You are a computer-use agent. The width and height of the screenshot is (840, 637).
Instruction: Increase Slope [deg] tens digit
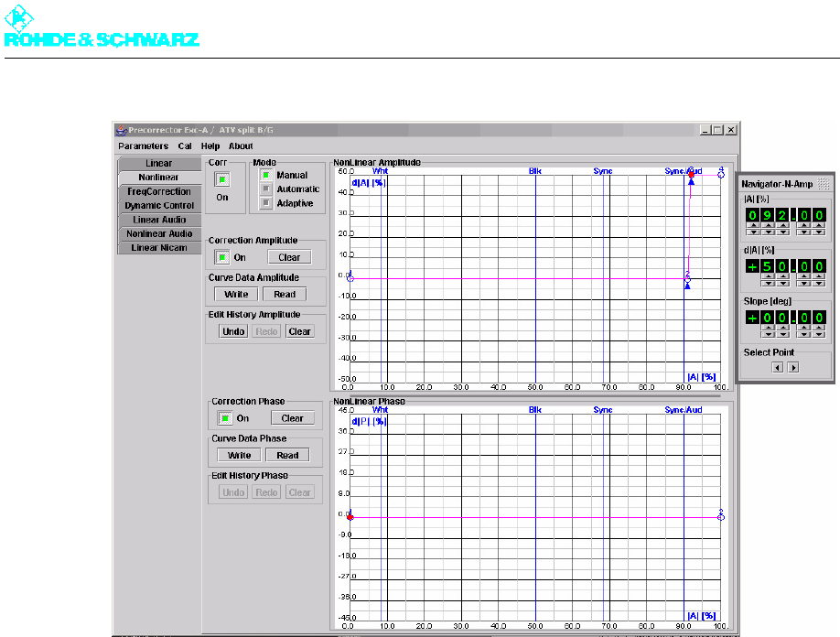(769, 328)
